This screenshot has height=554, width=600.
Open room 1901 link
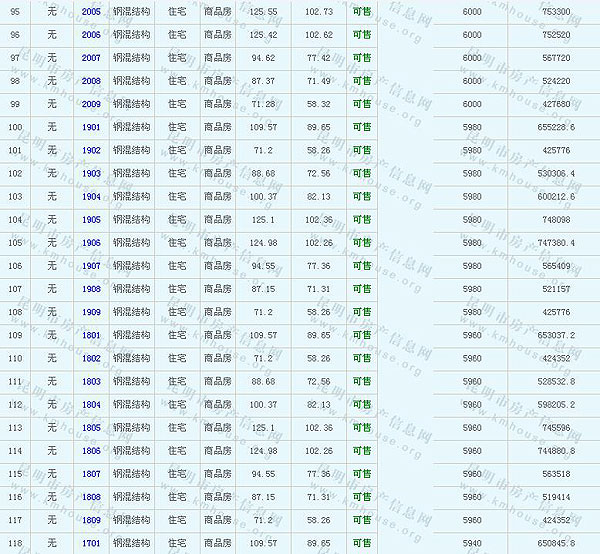(91, 127)
